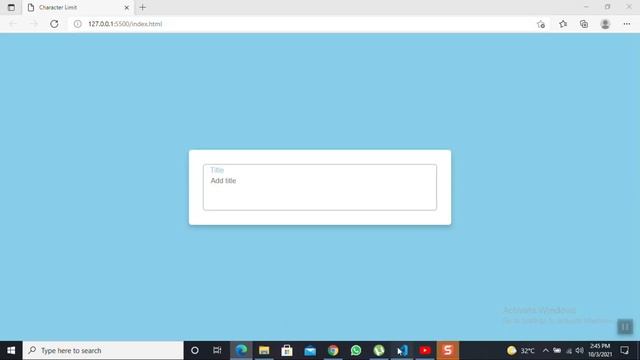The image size is (640, 360).
Task: Add this page to favorites
Action: click(541, 24)
